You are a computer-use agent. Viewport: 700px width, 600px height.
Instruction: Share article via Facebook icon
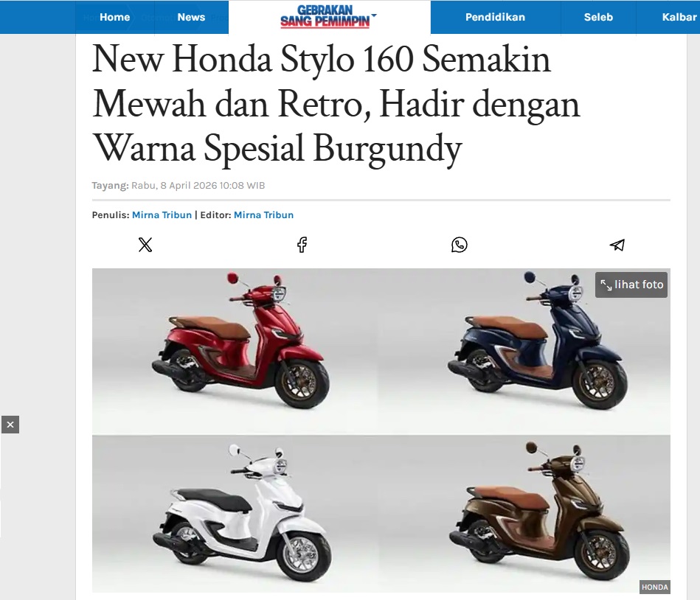pyautogui.click(x=302, y=245)
